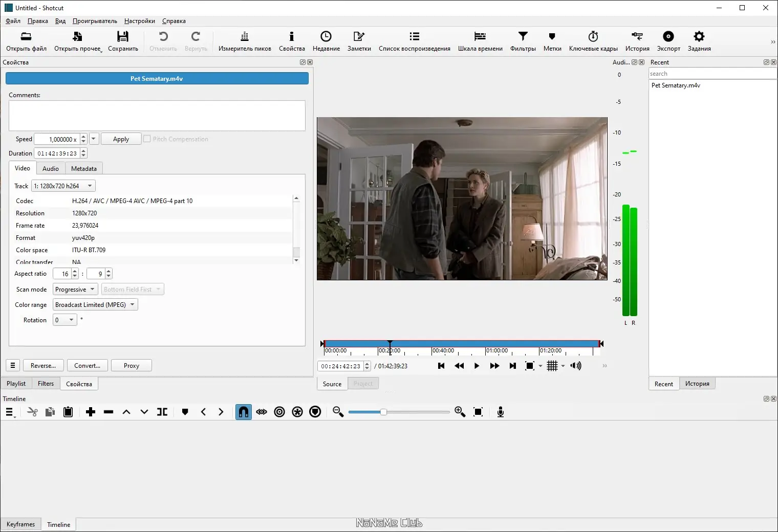Click the record audio microphone icon
Image resolution: width=778 pixels, height=532 pixels.
500,412
